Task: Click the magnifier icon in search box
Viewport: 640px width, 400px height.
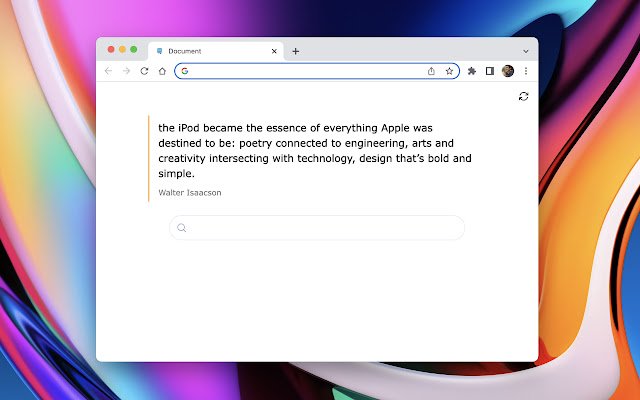Action: click(x=182, y=228)
